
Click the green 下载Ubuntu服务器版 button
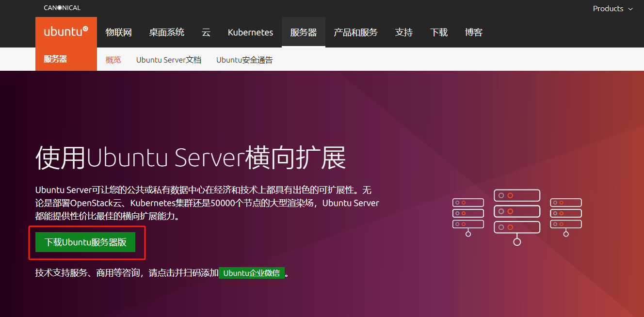(x=85, y=242)
